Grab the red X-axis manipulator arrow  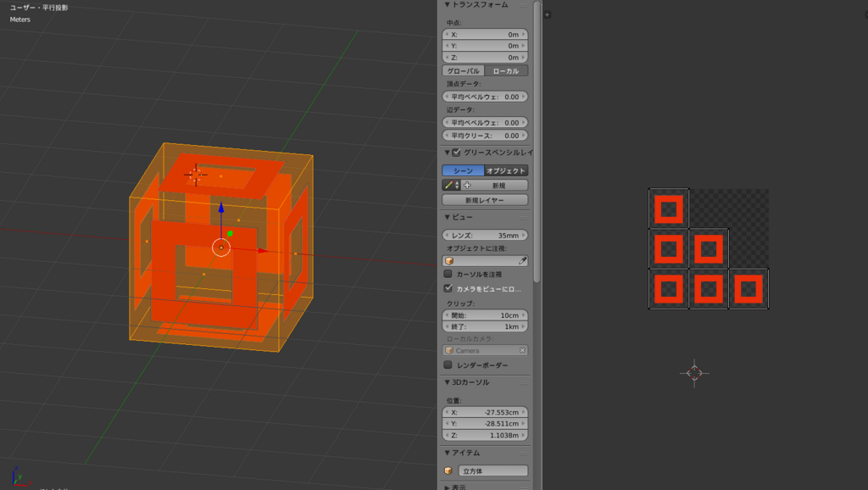[x=263, y=251]
